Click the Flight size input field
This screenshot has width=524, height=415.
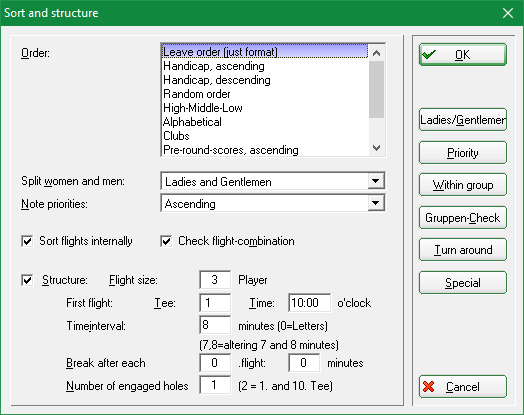tap(215, 280)
